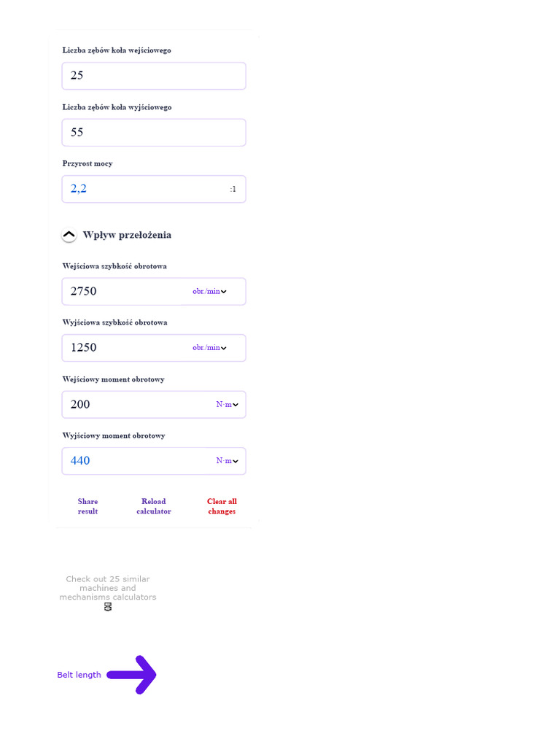Open N·m unit dropdown for Wyjściowy moment obrotowy
The width and height of the screenshot is (560, 747).
pos(227,461)
